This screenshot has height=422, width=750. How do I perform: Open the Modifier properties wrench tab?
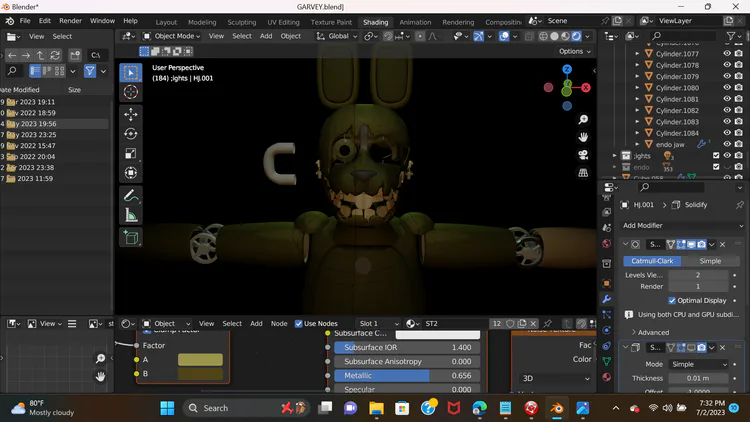(x=607, y=299)
